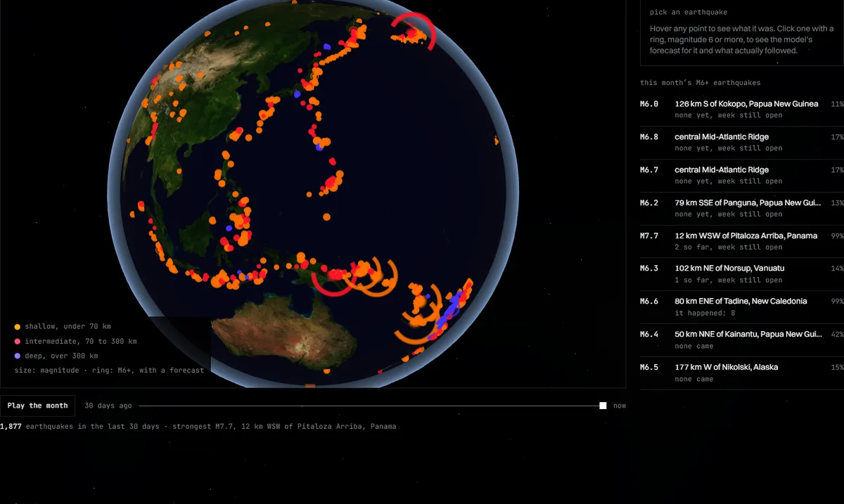Move the timeline slider handle near now
Screen dimensions: 844x504
[x=603, y=406]
